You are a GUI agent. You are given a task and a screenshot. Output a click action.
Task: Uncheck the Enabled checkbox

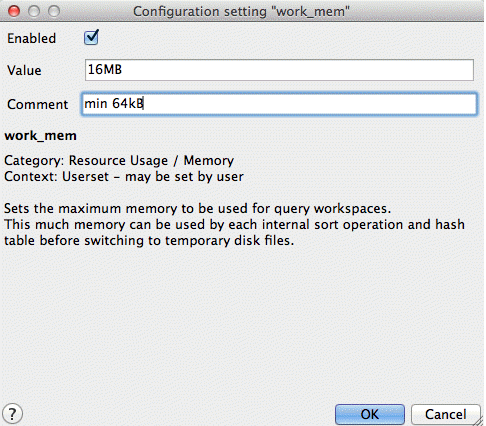pos(91,37)
